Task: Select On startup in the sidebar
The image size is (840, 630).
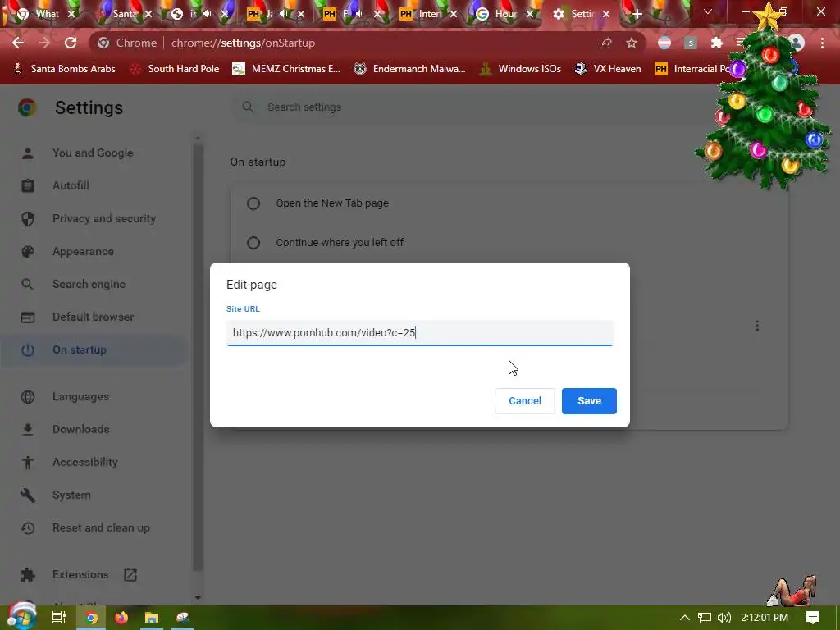Action: [80, 349]
